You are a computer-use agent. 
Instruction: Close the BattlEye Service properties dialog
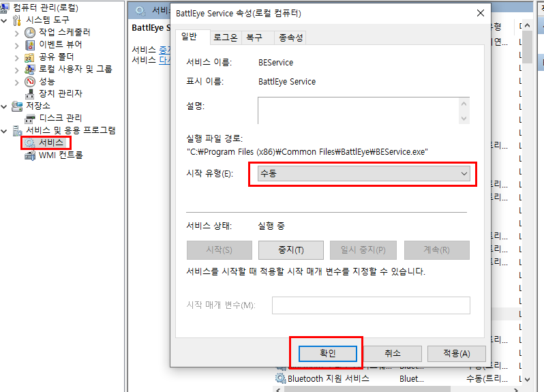click(481, 13)
